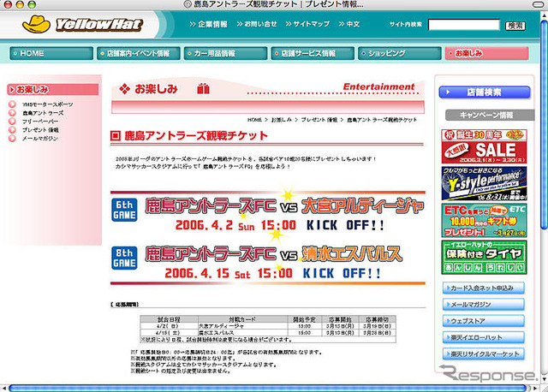Open ショッピング navigation tab
The width and height of the screenshot is (548, 392).
tap(400, 53)
